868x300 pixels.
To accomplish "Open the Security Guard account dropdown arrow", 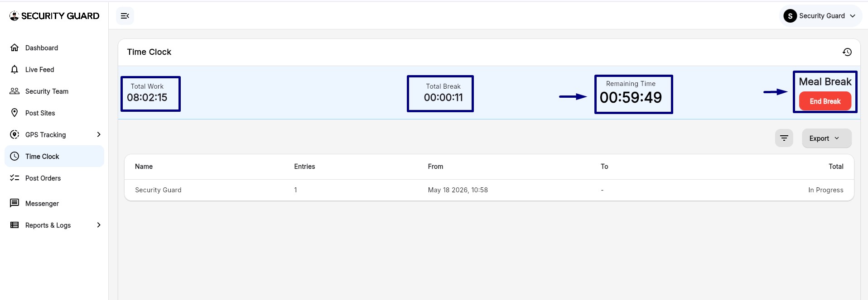I will point(853,16).
